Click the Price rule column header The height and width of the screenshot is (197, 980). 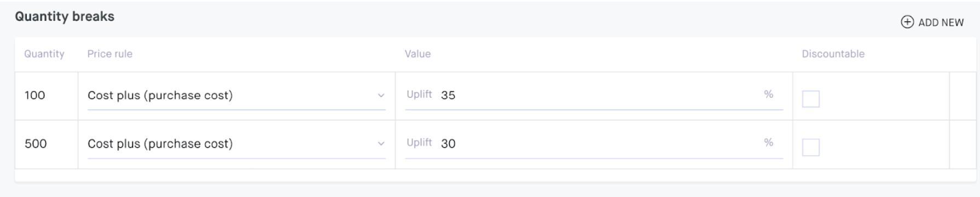(110, 54)
